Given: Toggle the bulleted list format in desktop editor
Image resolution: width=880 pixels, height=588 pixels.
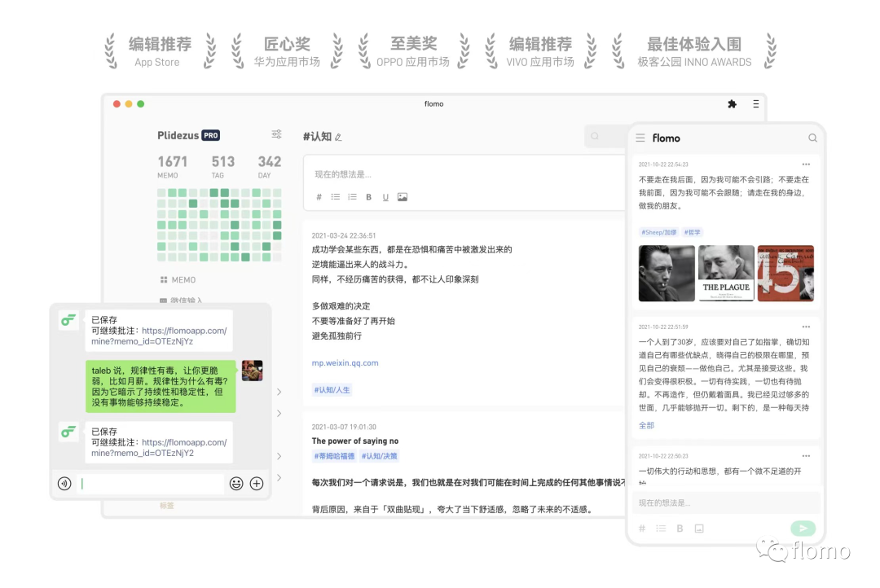Looking at the screenshot, I should click(336, 197).
